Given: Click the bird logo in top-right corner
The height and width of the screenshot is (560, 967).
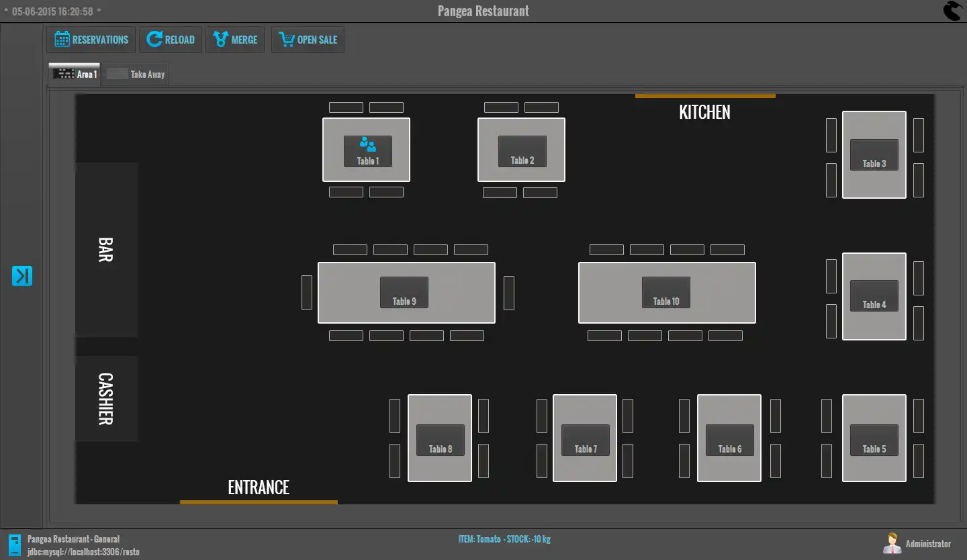Looking at the screenshot, I should [x=952, y=11].
